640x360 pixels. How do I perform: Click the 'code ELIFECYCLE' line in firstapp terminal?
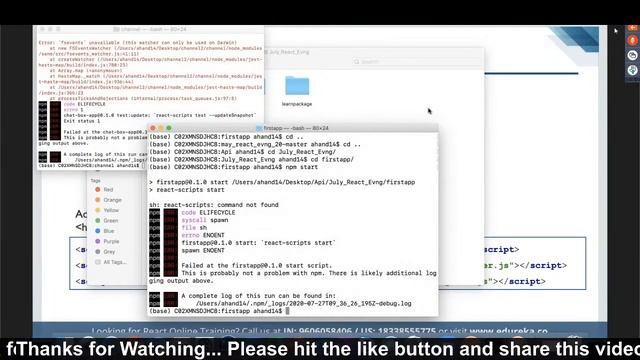(x=208, y=213)
